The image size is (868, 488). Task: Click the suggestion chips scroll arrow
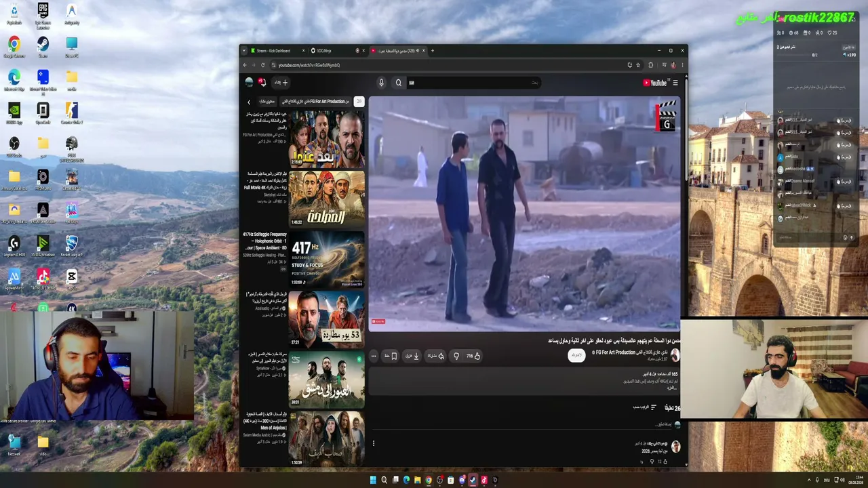[x=248, y=102]
